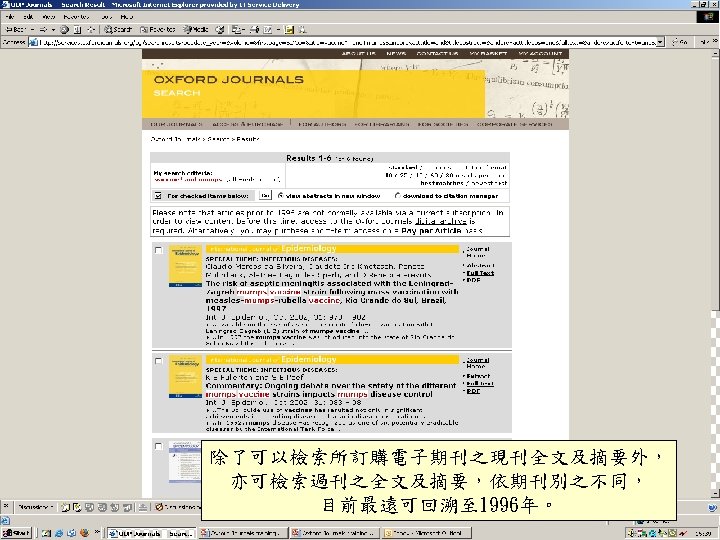This screenshot has height=540, width=720.
Task: Select 'download to citation manager' radio
Action: (398, 196)
